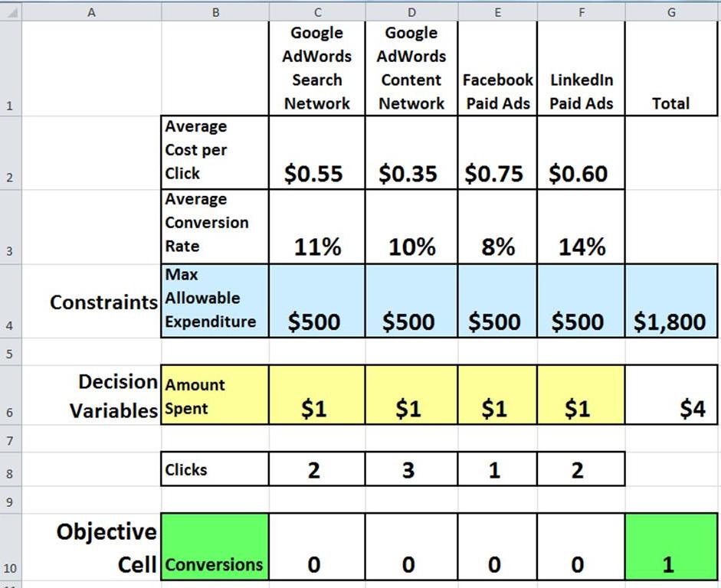
Task: Select the Clicks label cell
Action: (x=215, y=469)
